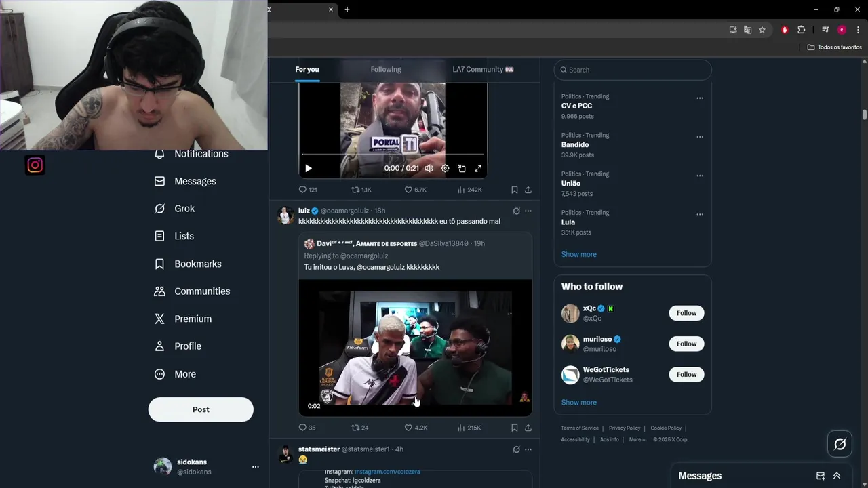Show more trending topics
The image size is (868, 488).
click(x=579, y=254)
